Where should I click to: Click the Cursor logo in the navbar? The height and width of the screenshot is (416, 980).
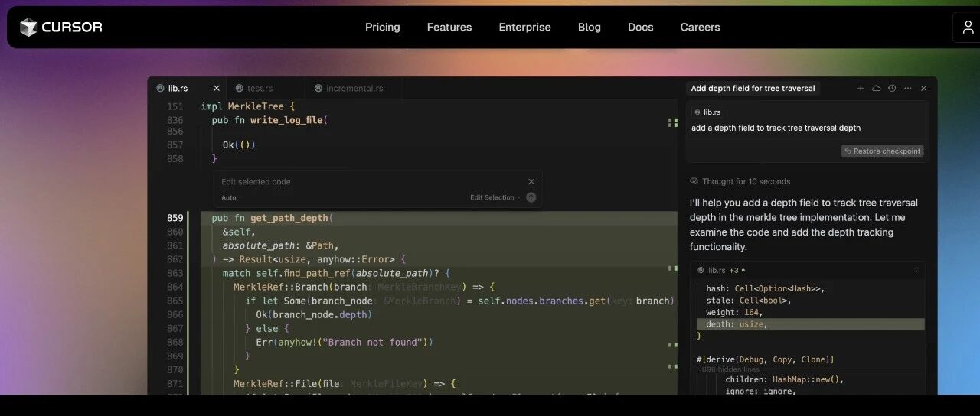(x=60, y=28)
